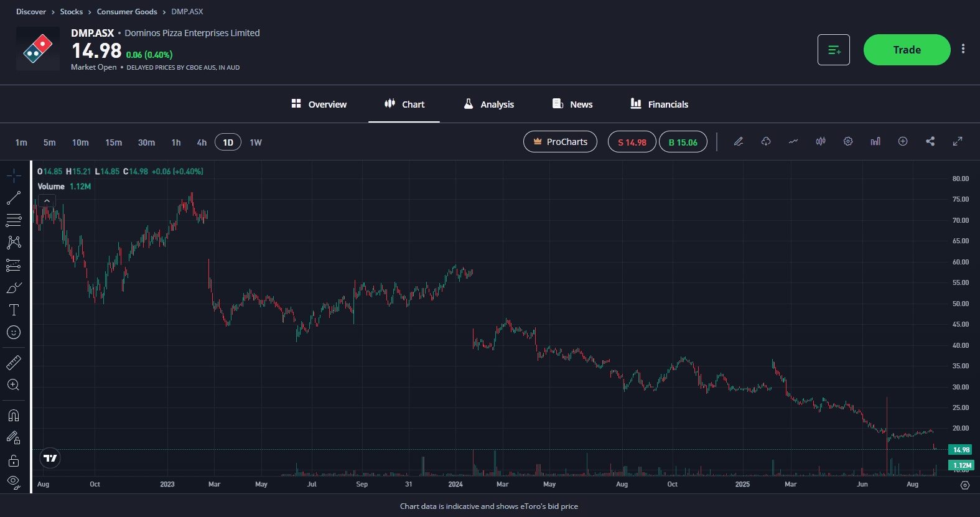Viewport: 980px width, 517px height.
Task: Click the Dominos Pizza Enterprises Limited name
Action: (x=192, y=33)
